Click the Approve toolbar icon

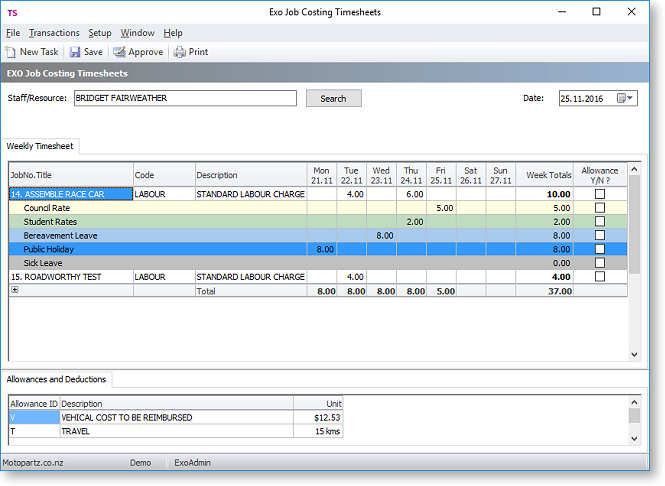point(119,52)
